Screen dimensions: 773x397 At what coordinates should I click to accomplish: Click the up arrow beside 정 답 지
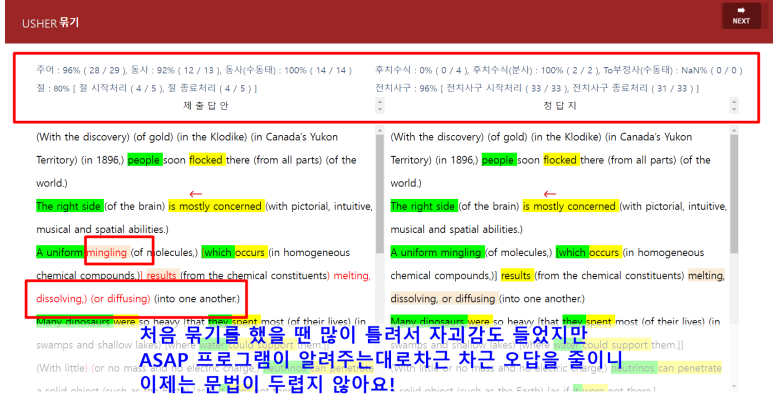click(734, 102)
